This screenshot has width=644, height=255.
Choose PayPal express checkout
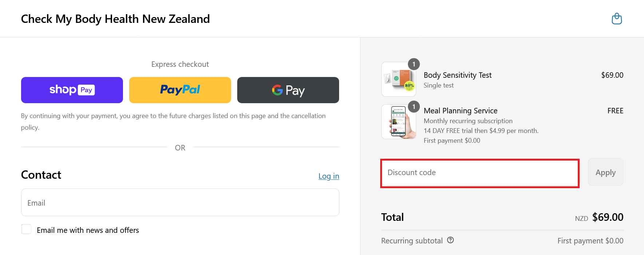(x=180, y=90)
